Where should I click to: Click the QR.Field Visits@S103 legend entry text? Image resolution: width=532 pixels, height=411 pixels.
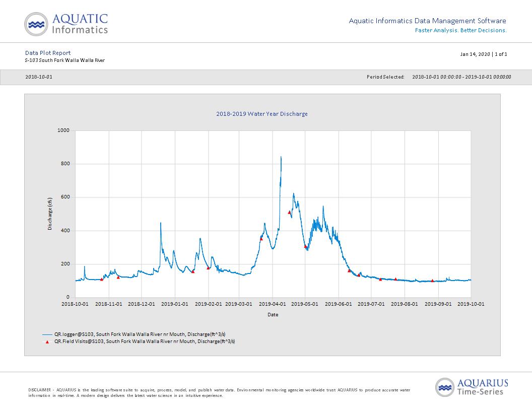145,341
